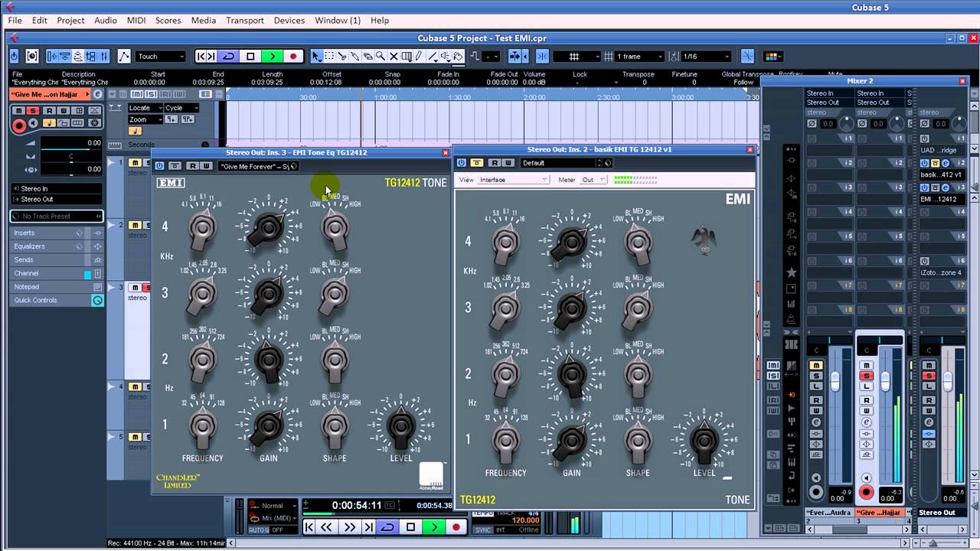This screenshot has height=551, width=980.
Task: Adjust the Give Me Hajjar channel fader
Action: 885,380
